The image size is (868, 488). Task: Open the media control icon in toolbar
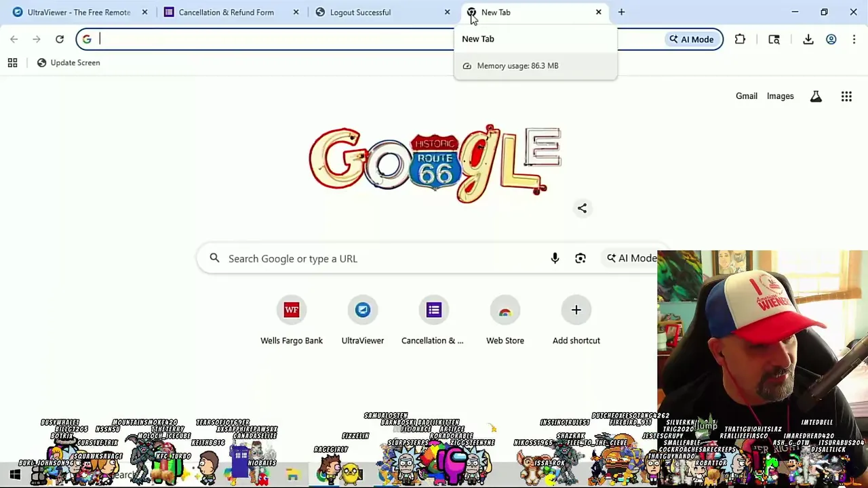tap(774, 39)
